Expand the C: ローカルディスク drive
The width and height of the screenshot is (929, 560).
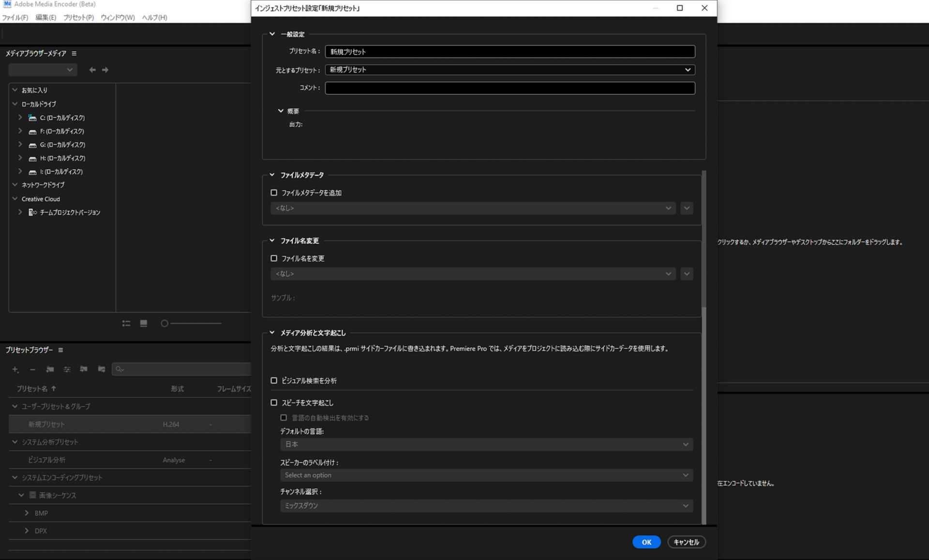click(20, 117)
